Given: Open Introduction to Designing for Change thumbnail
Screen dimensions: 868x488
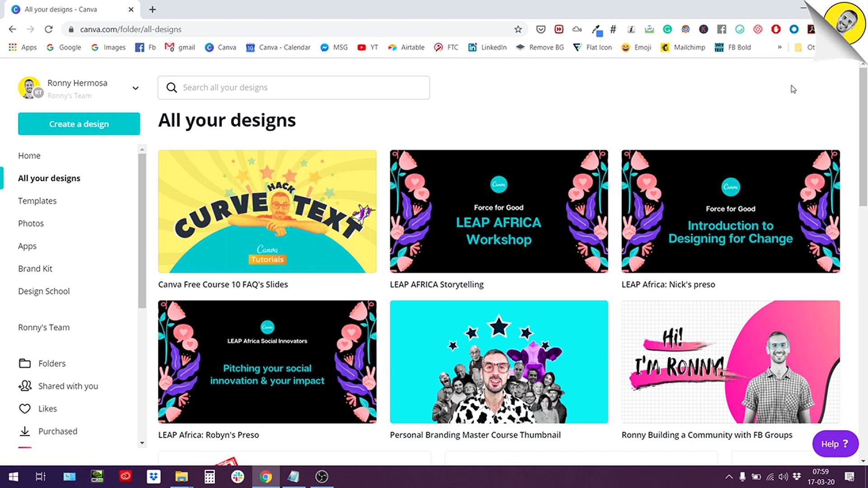Looking at the screenshot, I should pyautogui.click(x=731, y=211).
